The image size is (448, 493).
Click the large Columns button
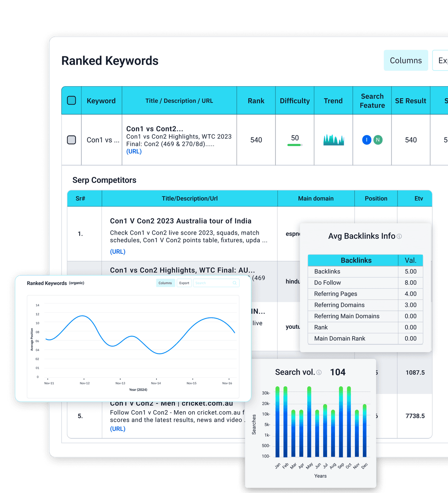tap(406, 60)
